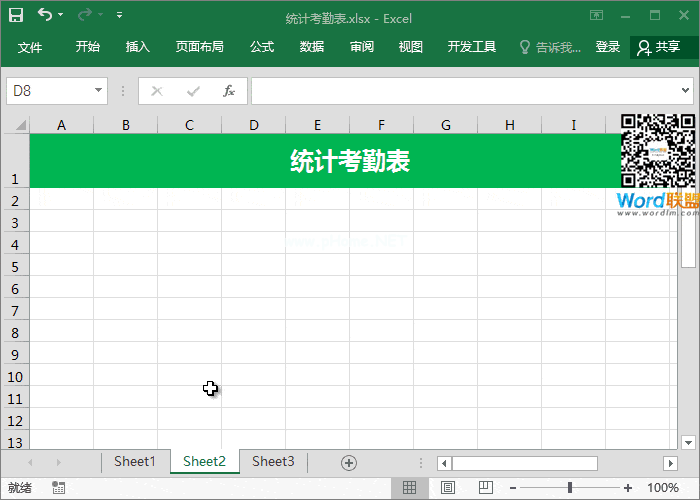Select column B header
This screenshot has width=700, height=500.
pos(125,125)
